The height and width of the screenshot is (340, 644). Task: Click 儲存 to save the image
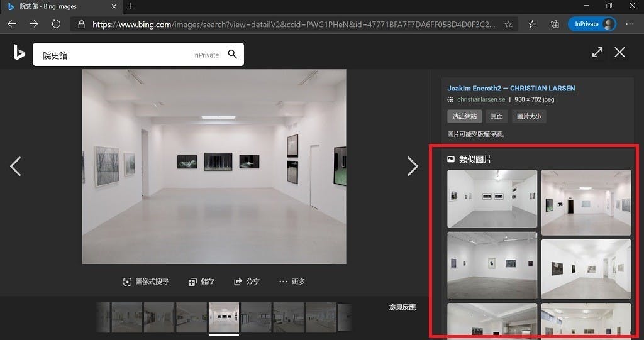click(201, 282)
